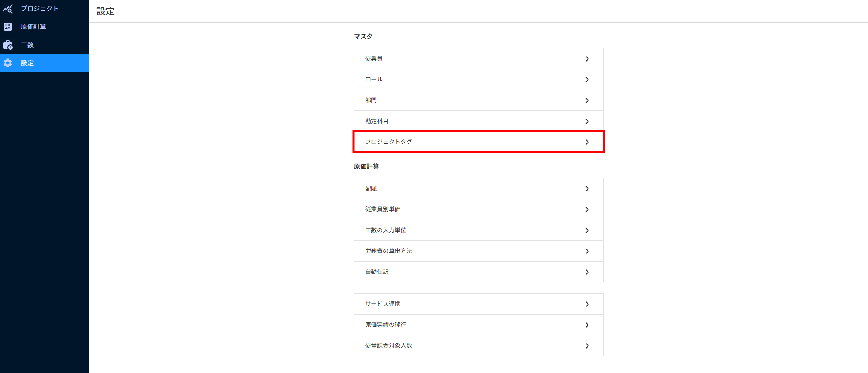Click the cost calculation calculator icon
The height and width of the screenshot is (373, 868).
coord(8,27)
